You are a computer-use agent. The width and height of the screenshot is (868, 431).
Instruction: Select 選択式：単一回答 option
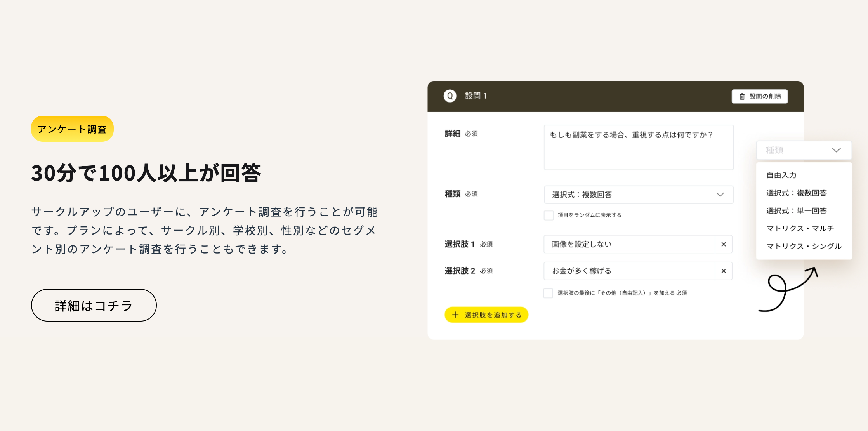[796, 210]
